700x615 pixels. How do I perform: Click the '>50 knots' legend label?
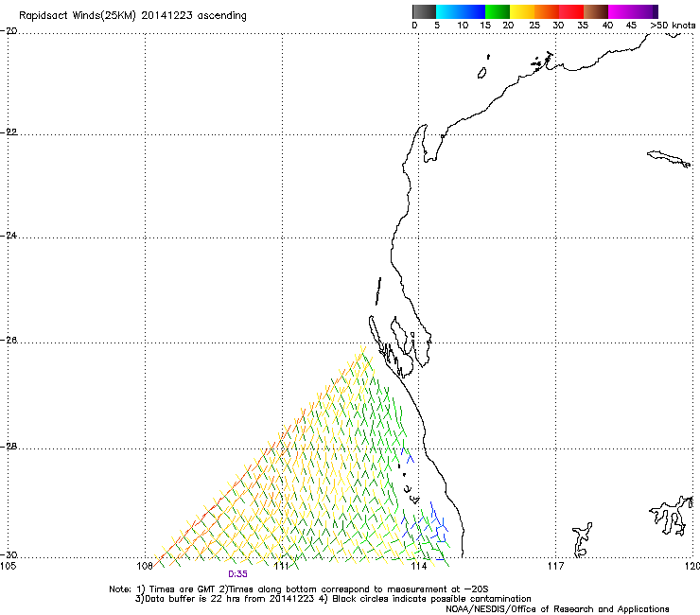tap(673, 26)
